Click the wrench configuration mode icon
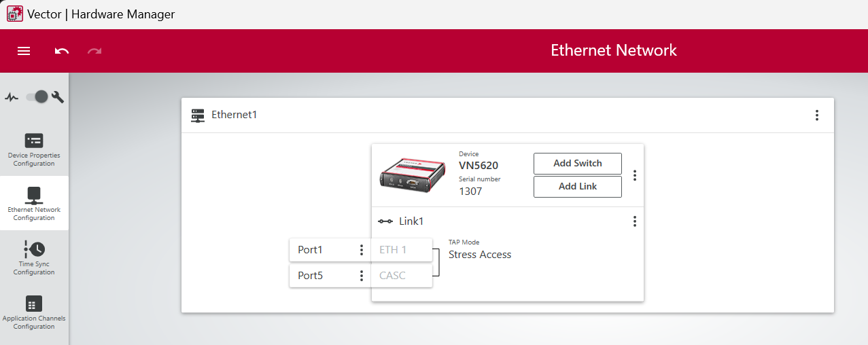Screen dimensions: 868x345 58,97
